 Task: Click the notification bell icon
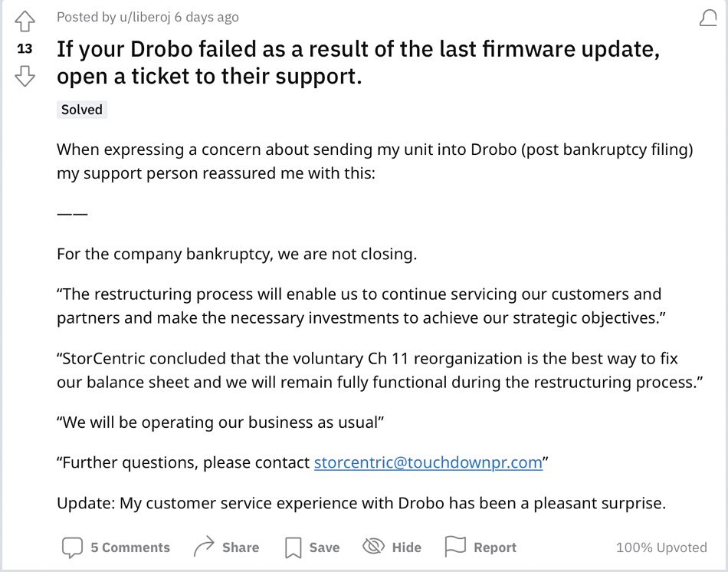tap(708, 18)
